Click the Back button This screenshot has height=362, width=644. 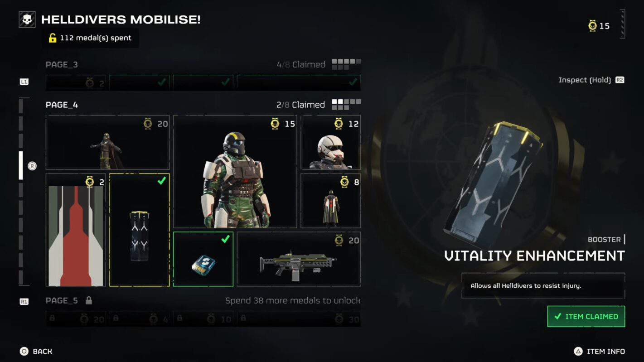(x=36, y=351)
